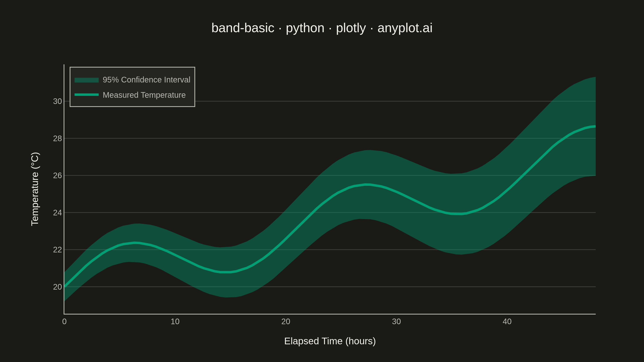The width and height of the screenshot is (644, 362).
Task: Toggle the 95% Confidence Interval legend entry
Action: 132,80
